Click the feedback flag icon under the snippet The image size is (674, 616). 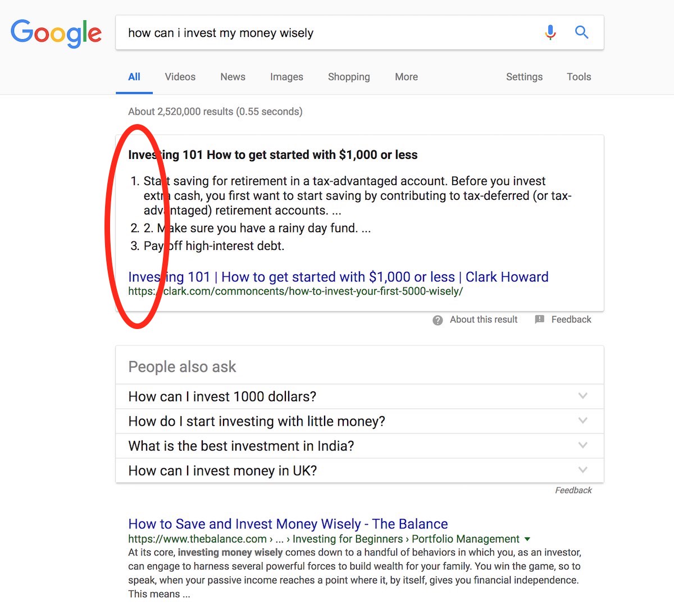tap(540, 320)
